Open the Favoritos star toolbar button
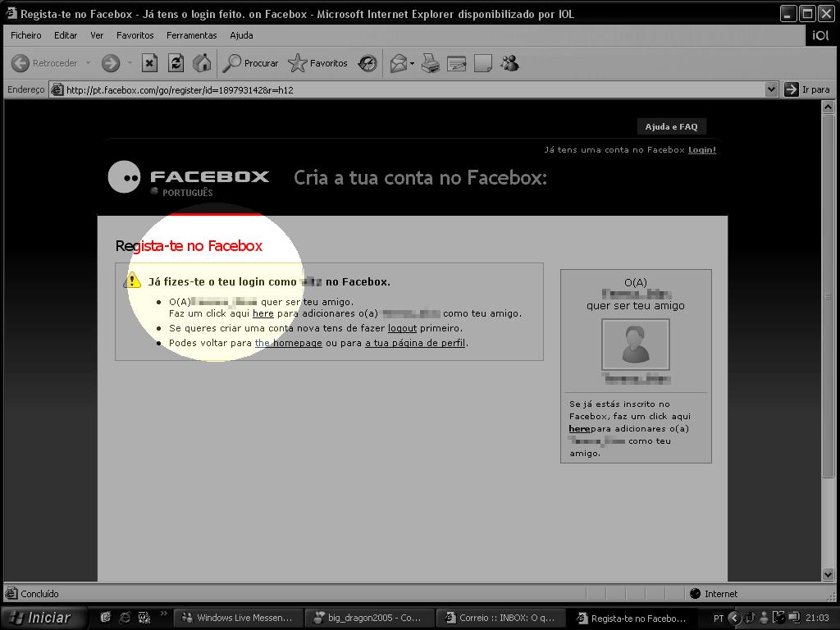The image size is (840, 630). pos(317,63)
